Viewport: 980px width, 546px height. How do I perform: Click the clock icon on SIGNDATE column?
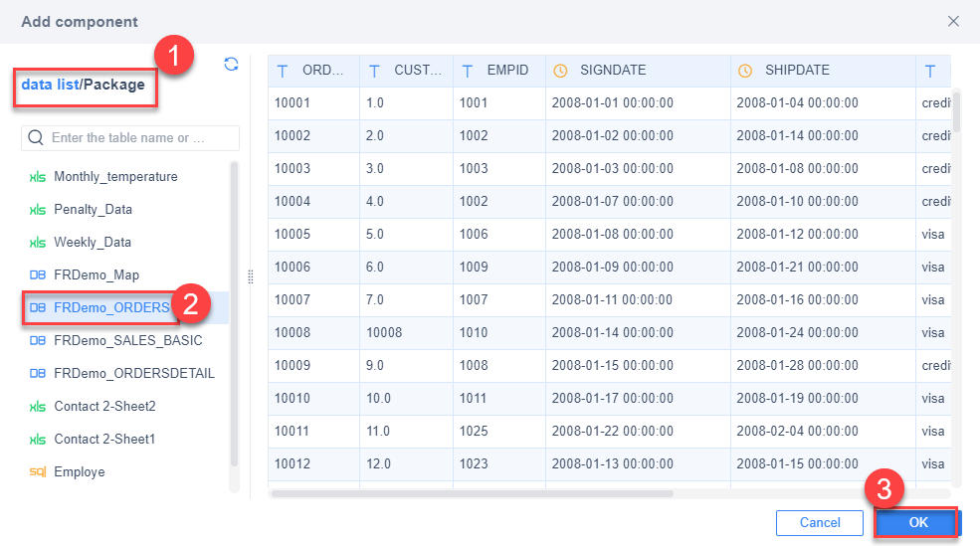click(x=560, y=71)
